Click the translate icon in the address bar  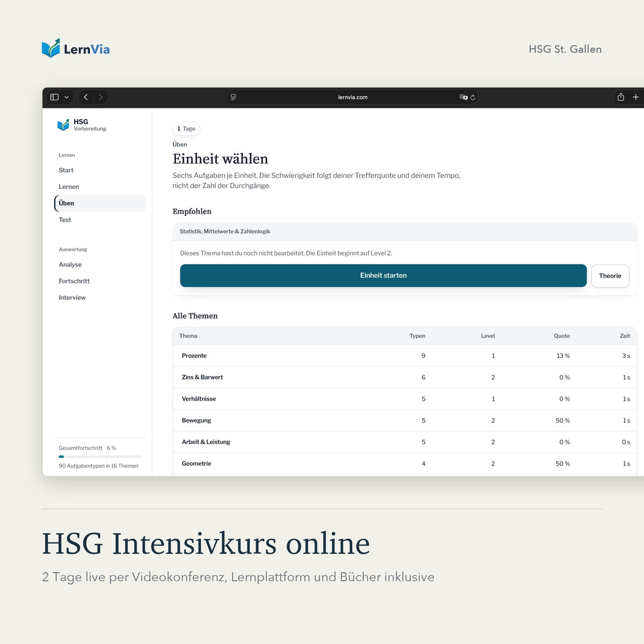click(x=463, y=97)
